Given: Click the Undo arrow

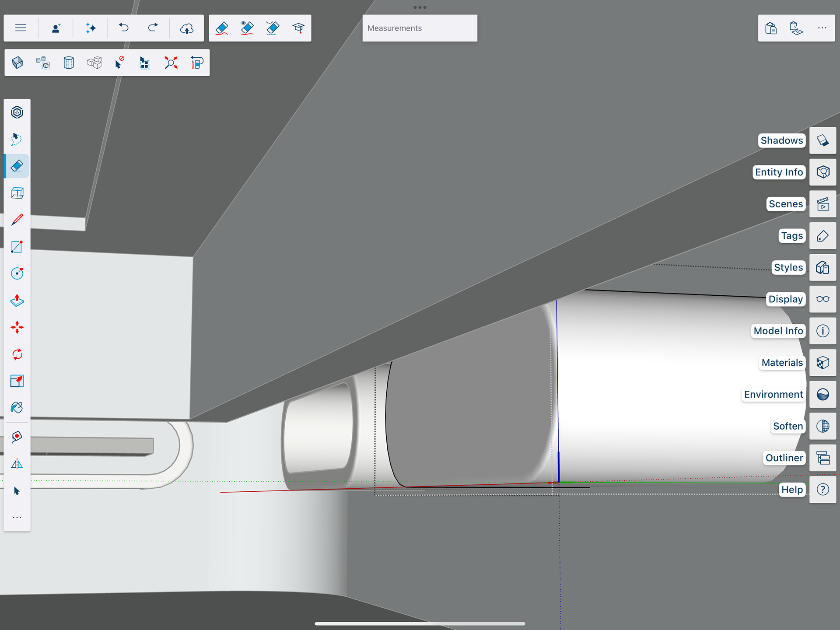Looking at the screenshot, I should [124, 28].
